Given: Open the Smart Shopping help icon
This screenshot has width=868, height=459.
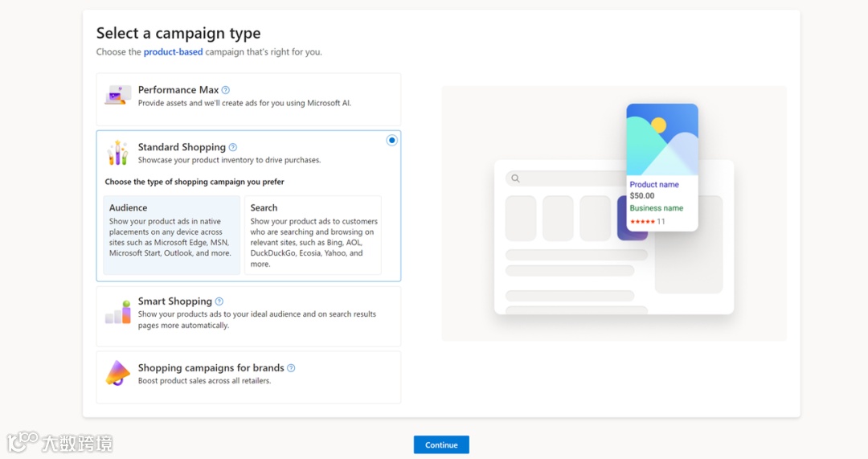Looking at the screenshot, I should 219,301.
